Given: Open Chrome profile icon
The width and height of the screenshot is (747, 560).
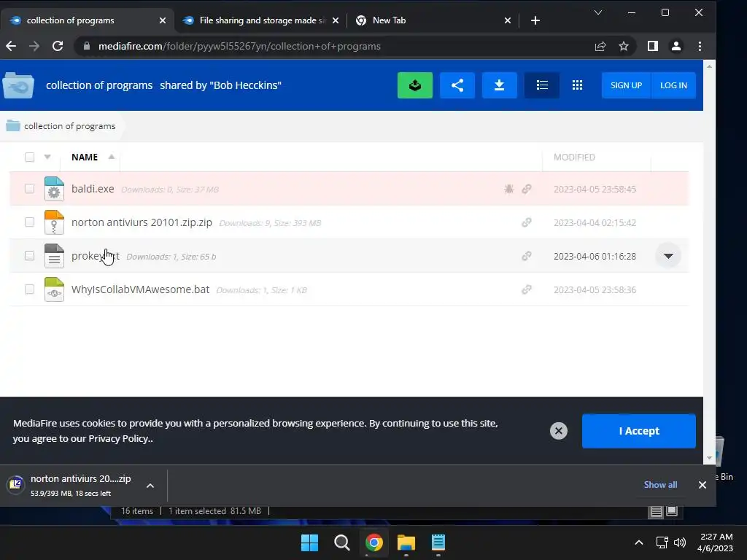Looking at the screenshot, I should [676, 46].
